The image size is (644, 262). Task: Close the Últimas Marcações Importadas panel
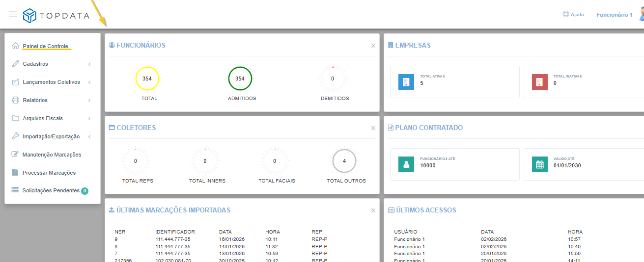click(373, 210)
